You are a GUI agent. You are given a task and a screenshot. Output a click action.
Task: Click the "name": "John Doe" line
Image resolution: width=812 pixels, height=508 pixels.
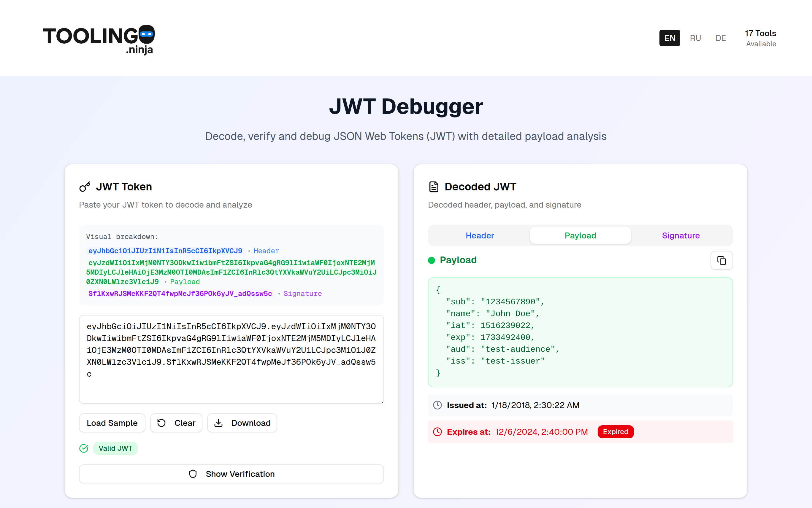(x=493, y=313)
